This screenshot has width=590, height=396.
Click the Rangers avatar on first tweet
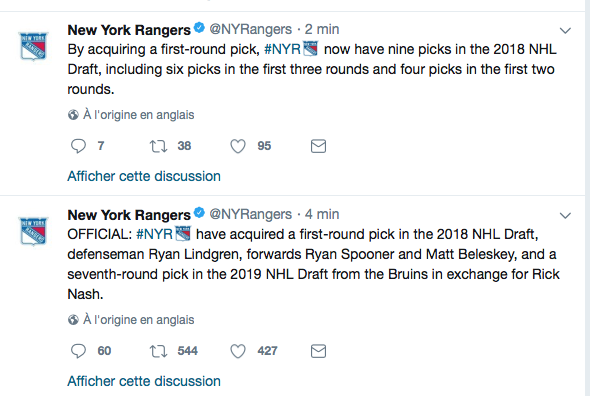click(x=33, y=46)
